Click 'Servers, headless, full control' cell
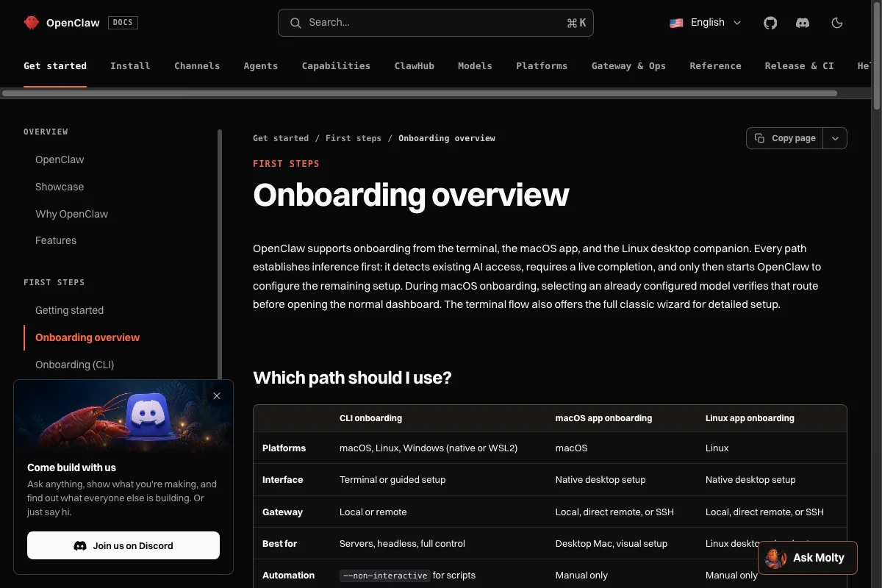The height and width of the screenshot is (588, 882). coord(402,544)
